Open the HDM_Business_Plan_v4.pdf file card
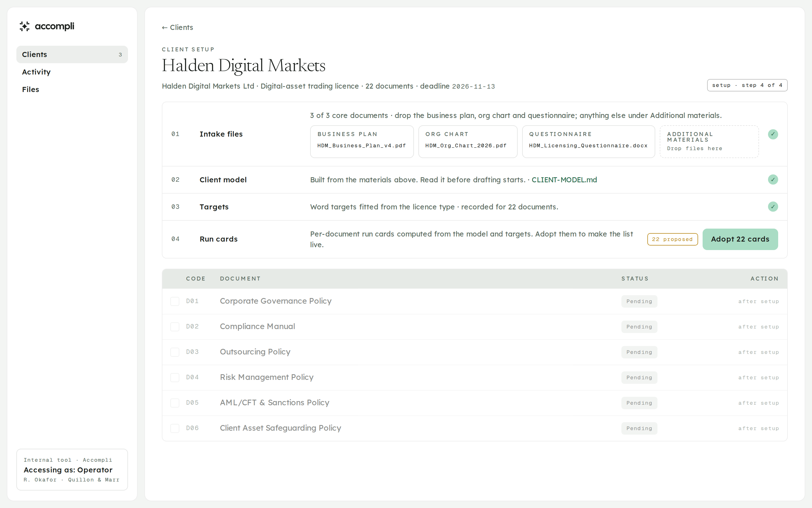The width and height of the screenshot is (812, 508). coord(362,141)
